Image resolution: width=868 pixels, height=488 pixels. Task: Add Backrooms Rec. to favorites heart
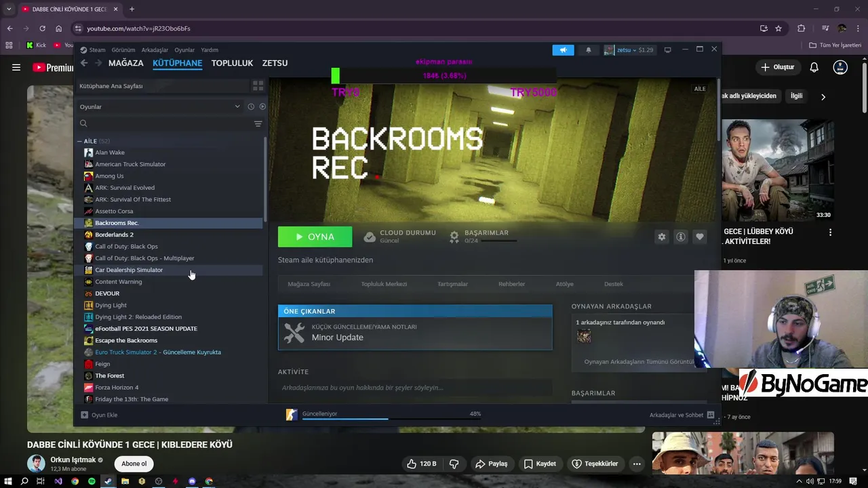pyautogui.click(x=700, y=237)
